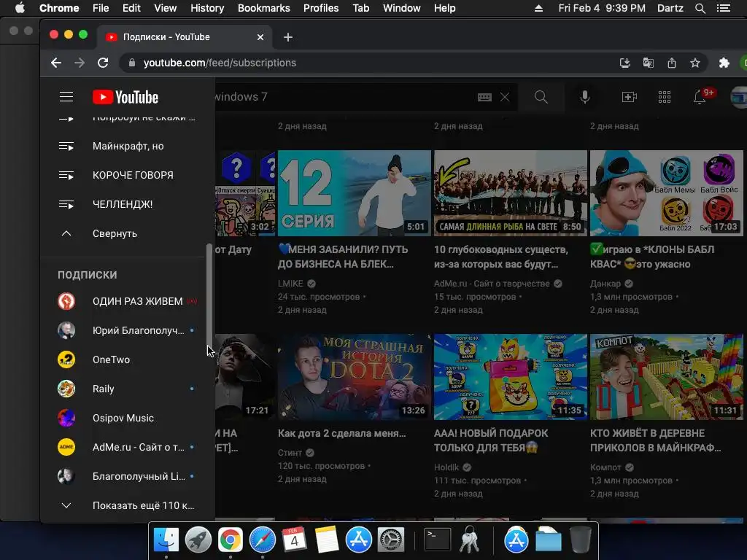
Task: Play САМАЯ ДЛИННАЯ РЫБА thumbnail
Action: coord(510,193)
